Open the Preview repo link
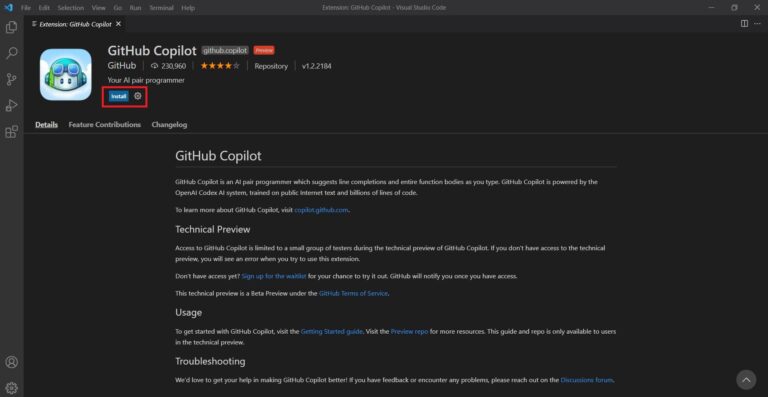The height and width of the screenshot is (397, 768). point(409,331)
